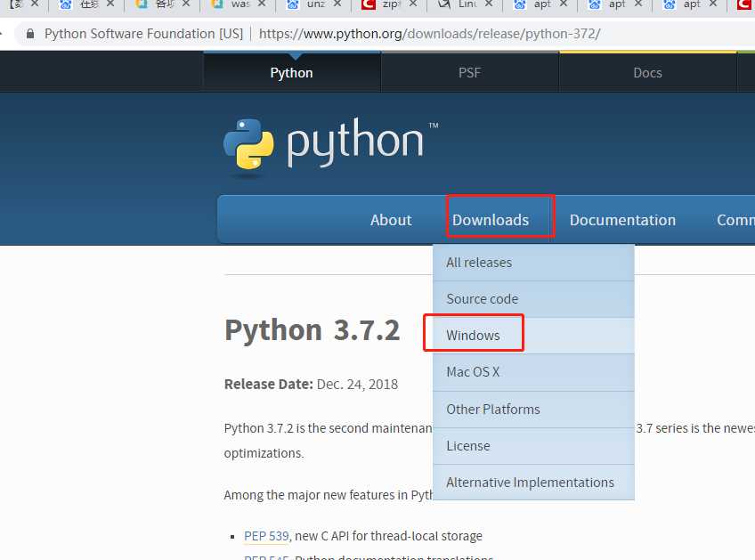Switch to the 'unz' browser tab
This screenshot has width=755, height=560.
pos(314,4)
